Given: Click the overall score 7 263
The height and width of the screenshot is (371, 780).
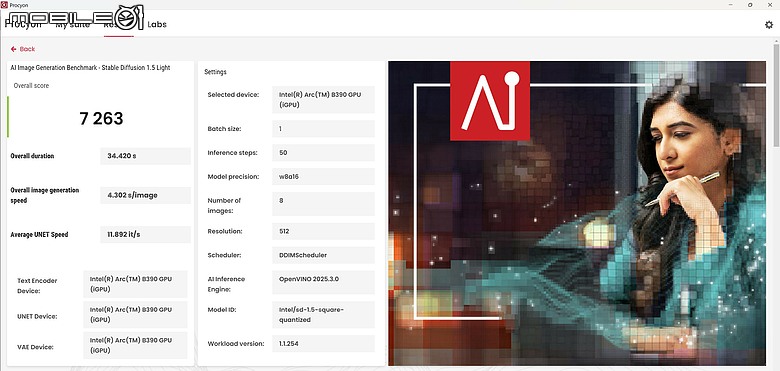Looking at the screenshot, I should [101, 118].
